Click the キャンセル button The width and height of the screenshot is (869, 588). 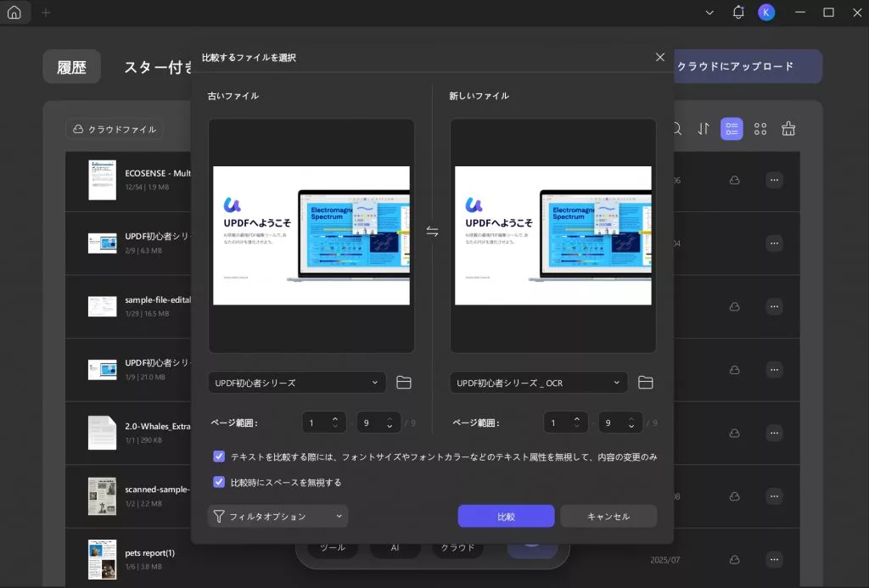[x=608, y=516]
